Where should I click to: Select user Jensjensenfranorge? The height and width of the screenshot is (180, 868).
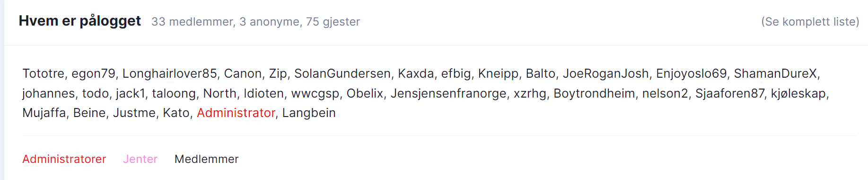(448, 93)
